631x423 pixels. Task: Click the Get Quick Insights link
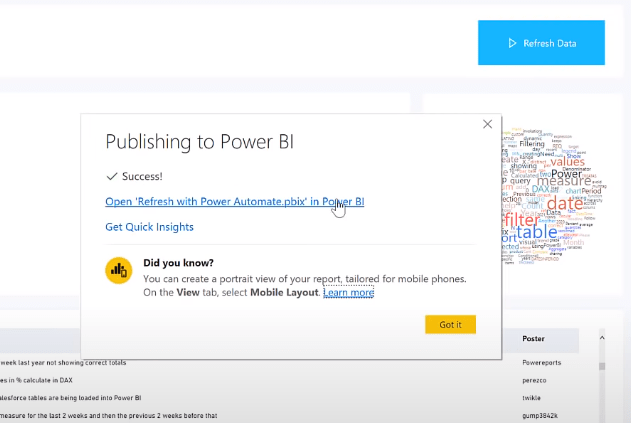point(150,228)
